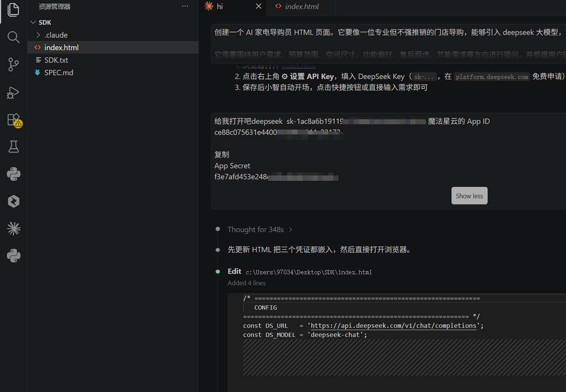Click the message starting '给我打开吧deepseek'
The width and height of the screenshot is (566, 392).
(388, 161)
